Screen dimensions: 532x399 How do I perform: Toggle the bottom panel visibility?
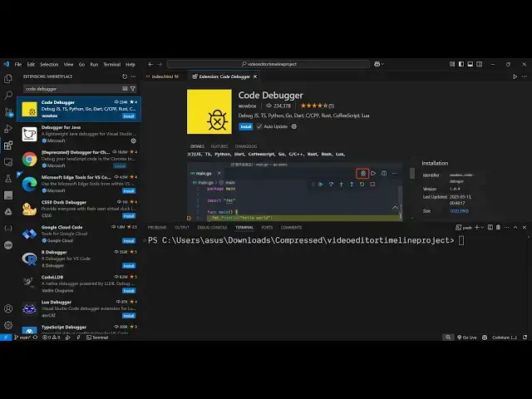point(470,64)
